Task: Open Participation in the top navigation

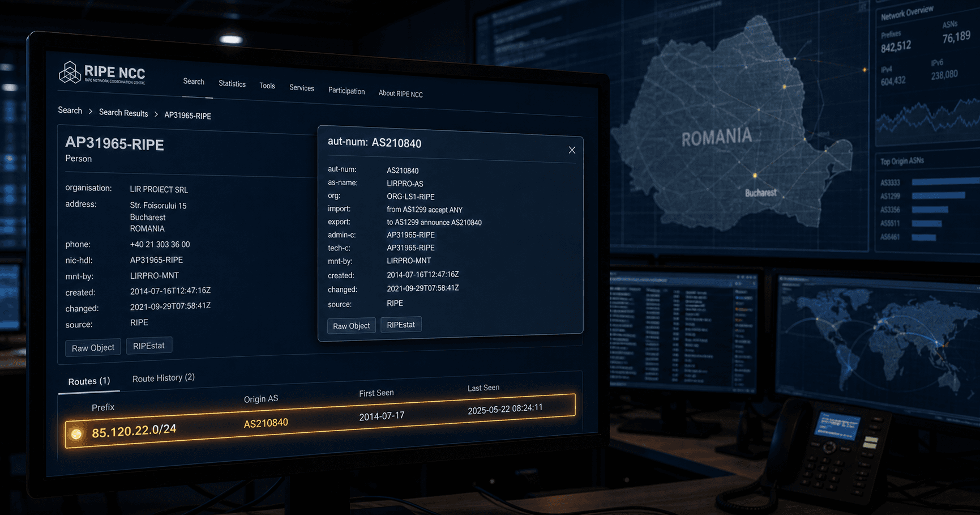Action: (x=346, y=91)
